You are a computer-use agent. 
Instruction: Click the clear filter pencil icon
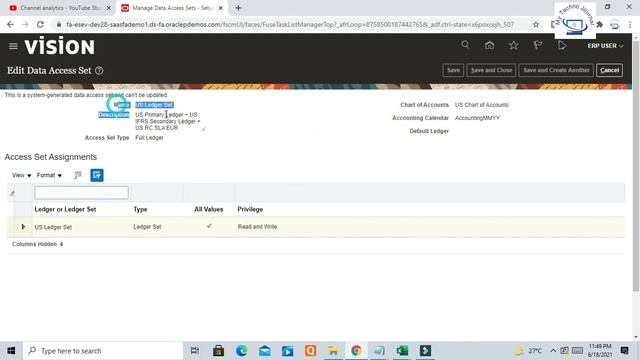12,193
